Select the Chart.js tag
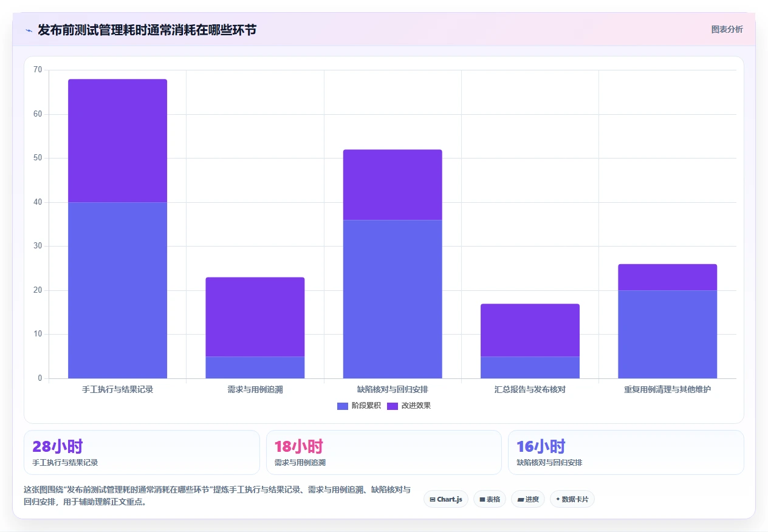This screenshot has width=768, height=532. 447,499
